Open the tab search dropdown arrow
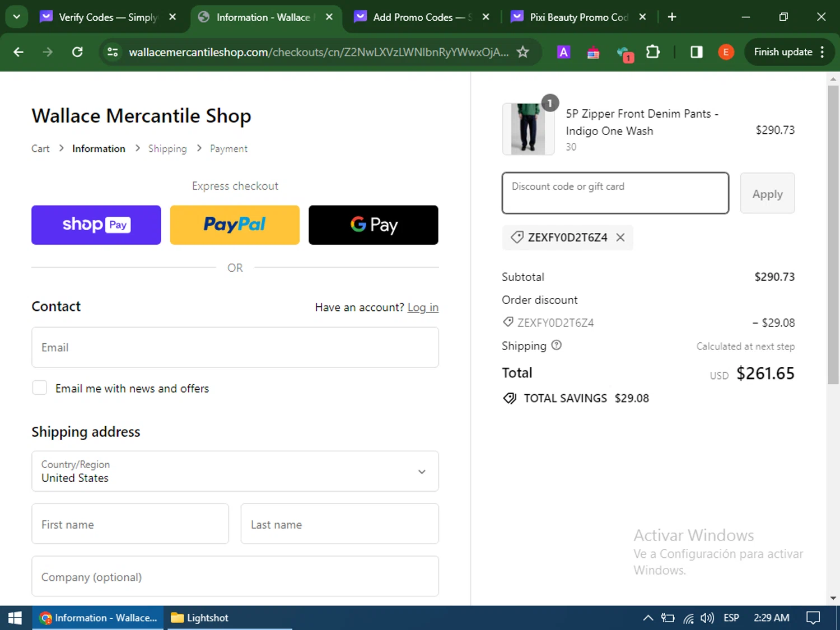Image resolution: width=840 pixels, height=630 pixels. click(17, 17)
